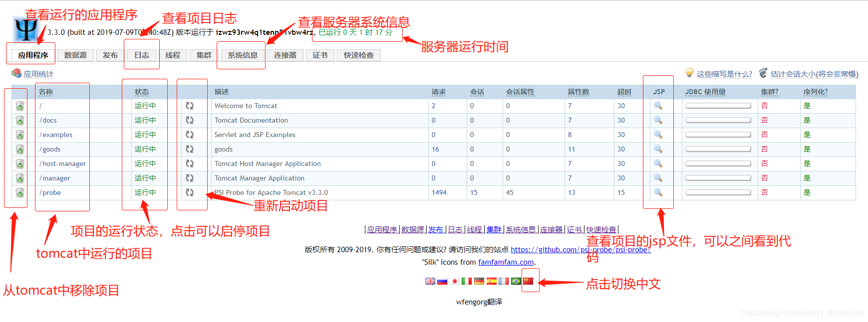Image resolution: width=868 pixels, height=322 pixels.
Task: Click the 这些缩写是什么? link
Action: (x=724, y=74)
